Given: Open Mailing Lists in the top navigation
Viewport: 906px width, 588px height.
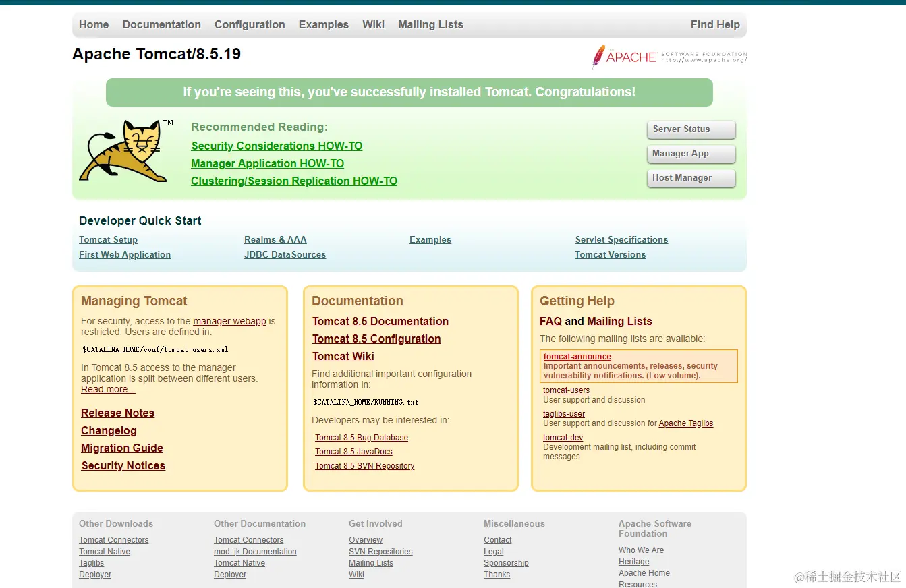Looking at the screenshot, I should click(x=430, y=24).
